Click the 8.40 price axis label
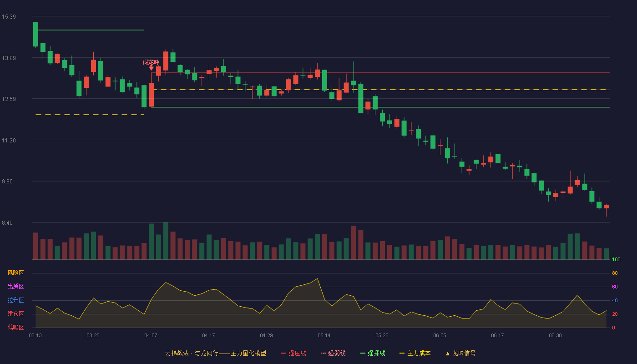The height and width of the screenshot is (364, 637). [9, 223]
